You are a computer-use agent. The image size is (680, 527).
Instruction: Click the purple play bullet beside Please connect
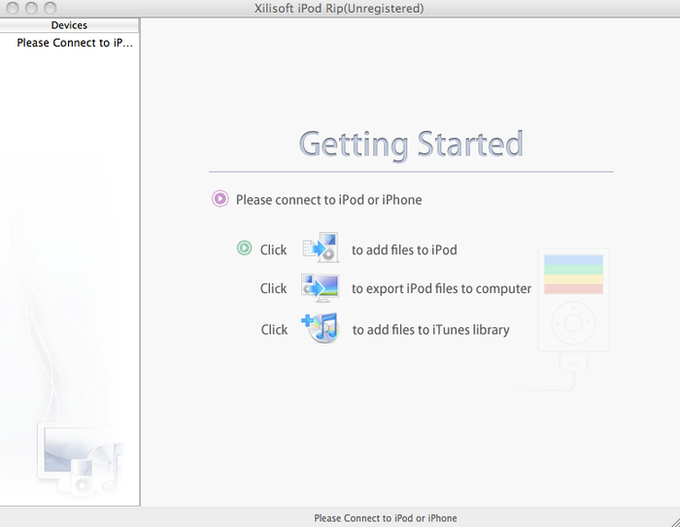(x=220, y=199)
